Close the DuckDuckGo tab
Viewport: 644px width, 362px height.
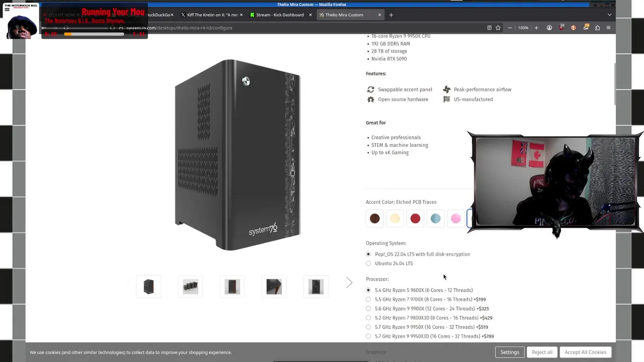(172, 15)
